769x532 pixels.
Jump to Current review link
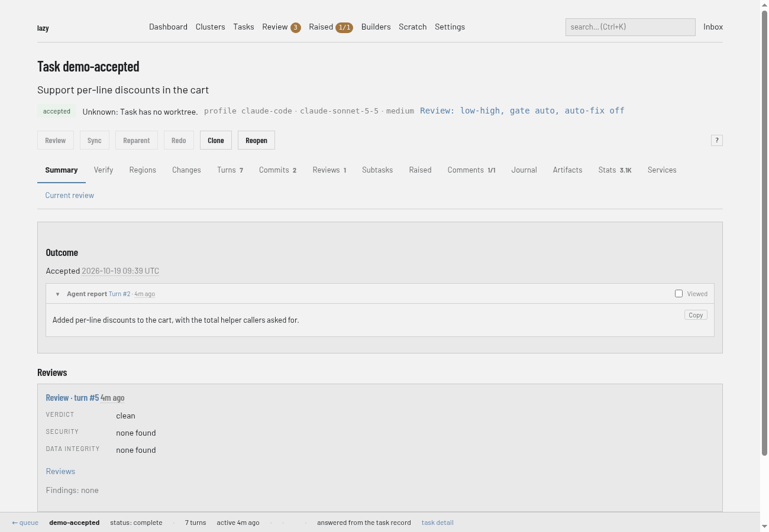(70, 196)
